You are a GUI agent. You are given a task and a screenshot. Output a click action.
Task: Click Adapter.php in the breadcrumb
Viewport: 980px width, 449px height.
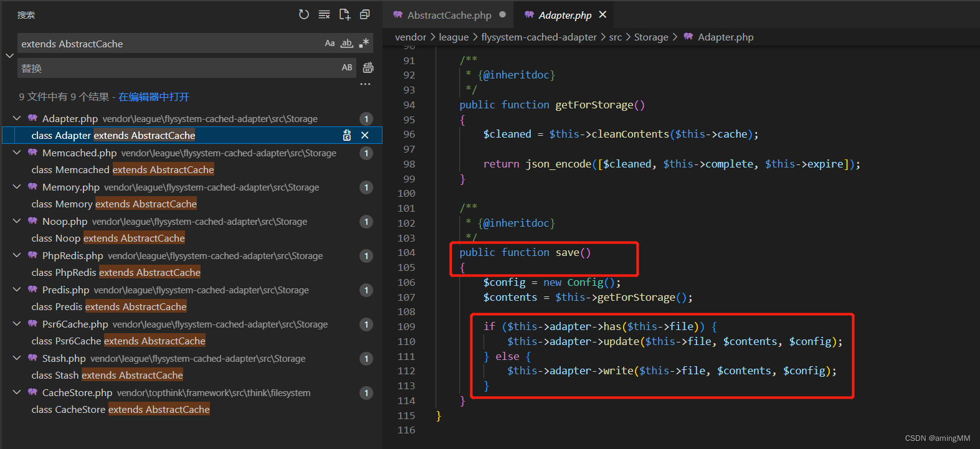point(726,37)
